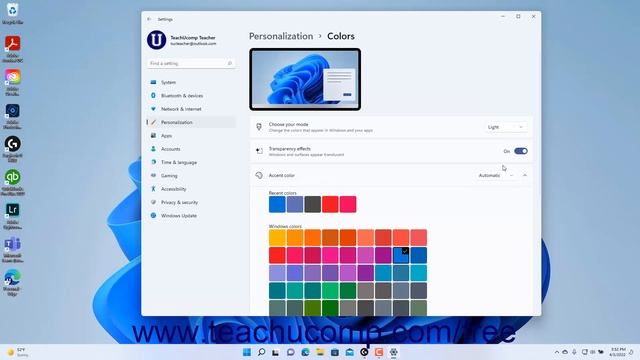Viewport: 640px width, 360px height.
Task: Open Accessibility settings
Action: point(191,189)
